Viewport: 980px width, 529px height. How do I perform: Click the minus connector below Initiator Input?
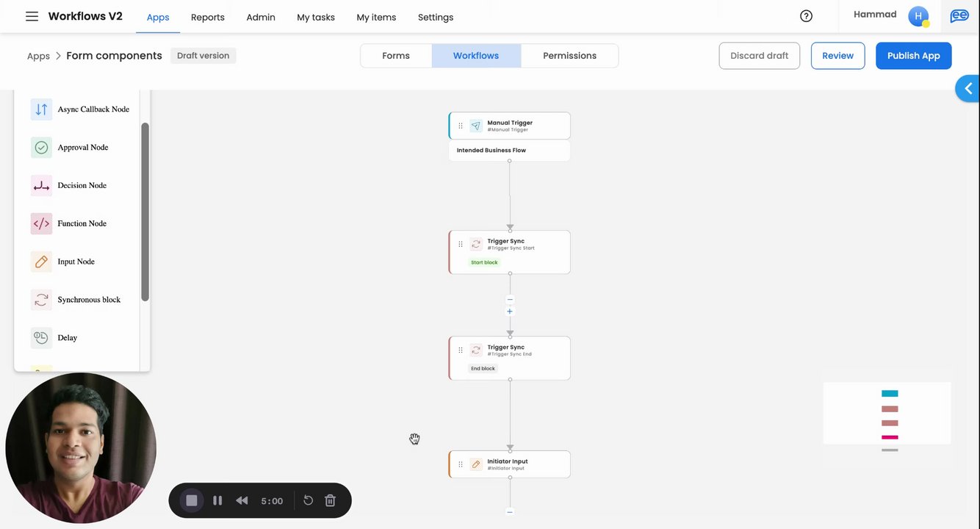tap(510, 512)
